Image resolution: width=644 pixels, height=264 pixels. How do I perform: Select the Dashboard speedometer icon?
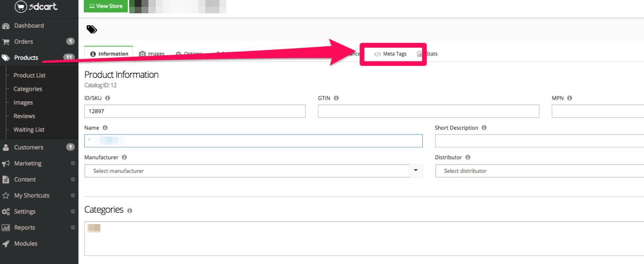click(5, 25)
